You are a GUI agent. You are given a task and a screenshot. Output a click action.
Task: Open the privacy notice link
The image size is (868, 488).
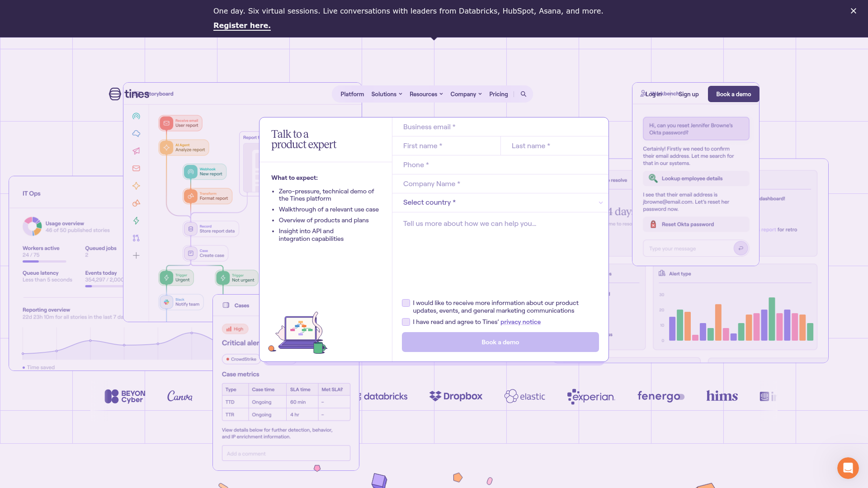[520, 322]
